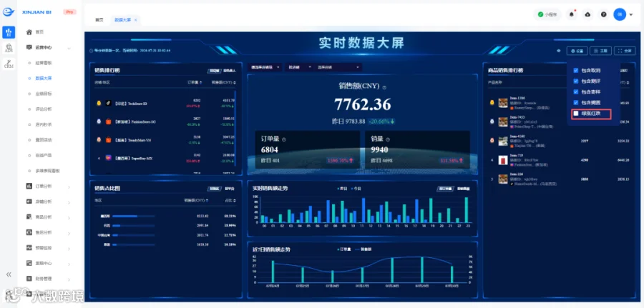Open the help question-mark icon

tap(604, 14)
